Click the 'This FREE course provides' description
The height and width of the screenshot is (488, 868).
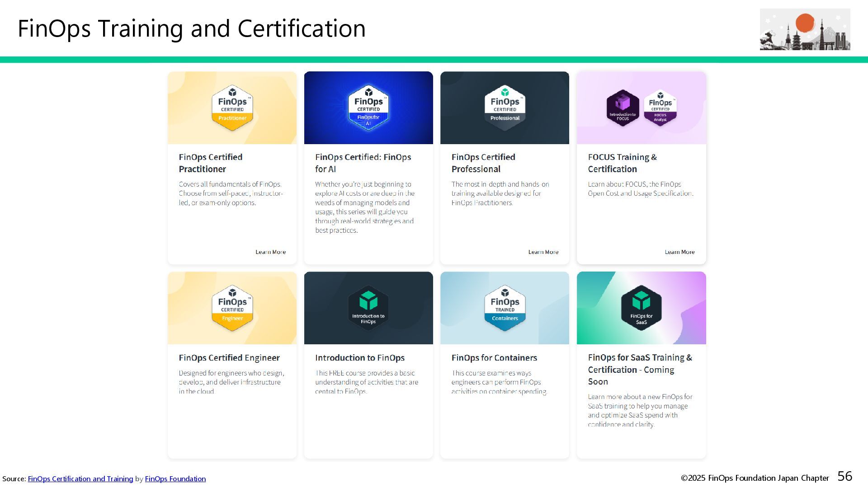click(x=367, y=382)
